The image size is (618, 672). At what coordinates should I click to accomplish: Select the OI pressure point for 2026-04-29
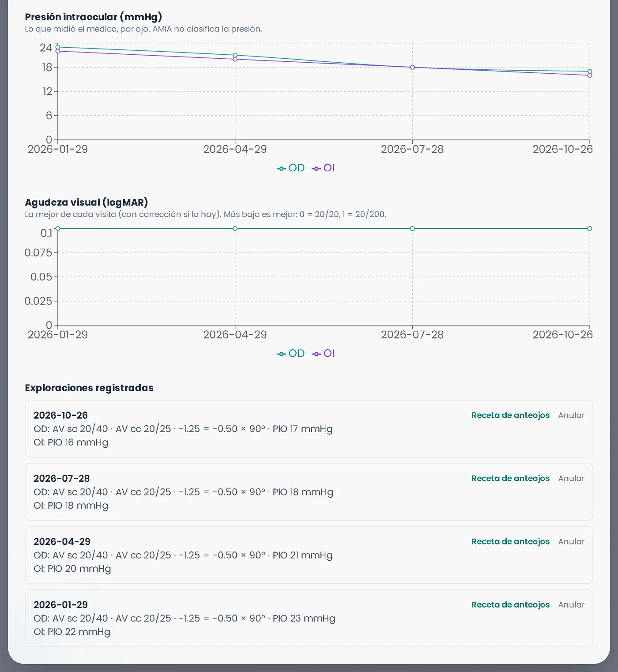[235, 59]
